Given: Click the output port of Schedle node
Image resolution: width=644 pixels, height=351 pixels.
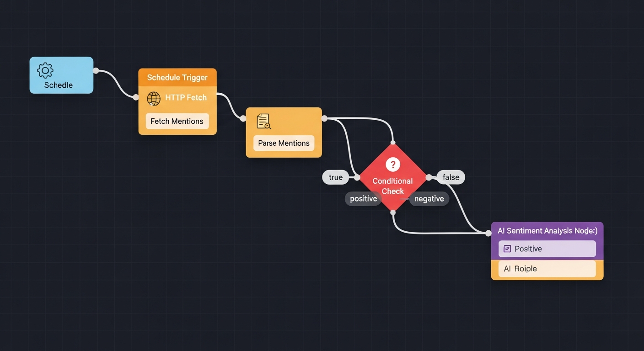Looking at the screenshot, I should (x=96, y=70).
